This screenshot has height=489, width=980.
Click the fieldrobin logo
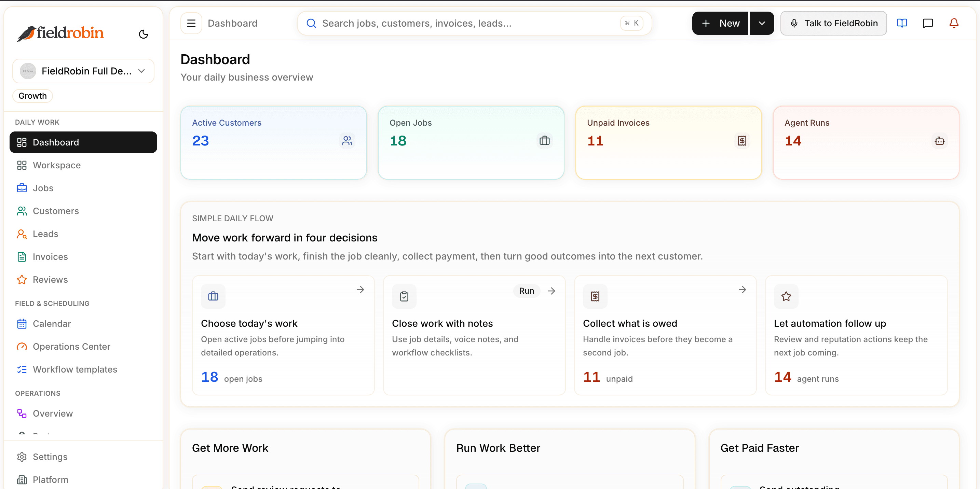(x=60, y=33)
